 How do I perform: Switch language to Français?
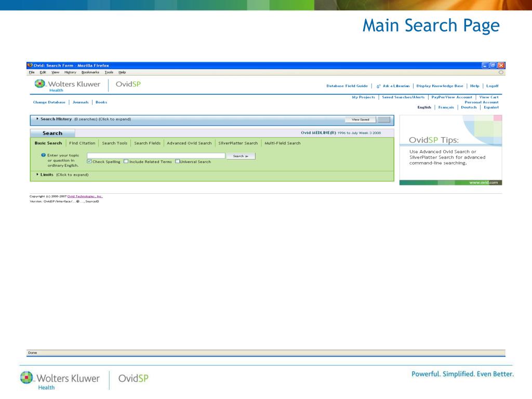coord(446,107)
